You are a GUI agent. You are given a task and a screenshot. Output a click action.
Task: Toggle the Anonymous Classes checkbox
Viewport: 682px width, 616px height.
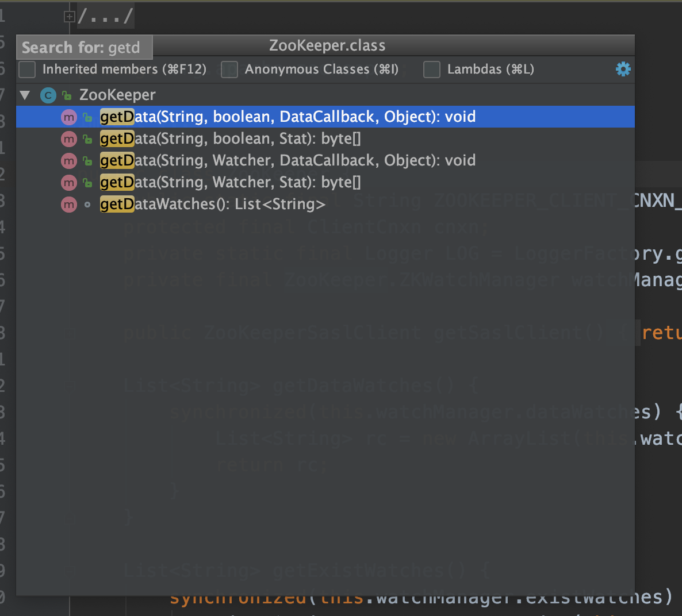pyautogui.click(x=229, y=70)
